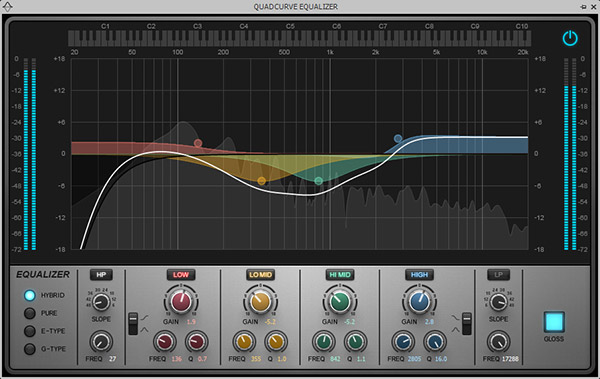Click the LOW band FREQ knob
The width and height of the screenshot is (600, 379).
[x=165, y=341]
